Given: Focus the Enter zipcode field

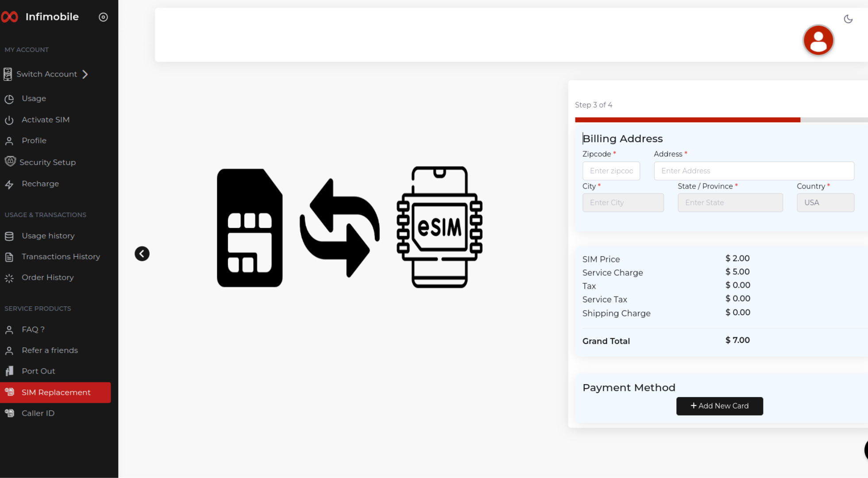Looking at the screenshot, I should (x=611, y=171).
